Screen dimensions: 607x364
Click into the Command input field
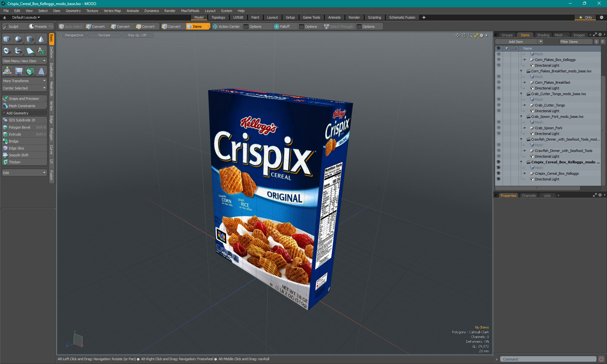tap(548, 359)
